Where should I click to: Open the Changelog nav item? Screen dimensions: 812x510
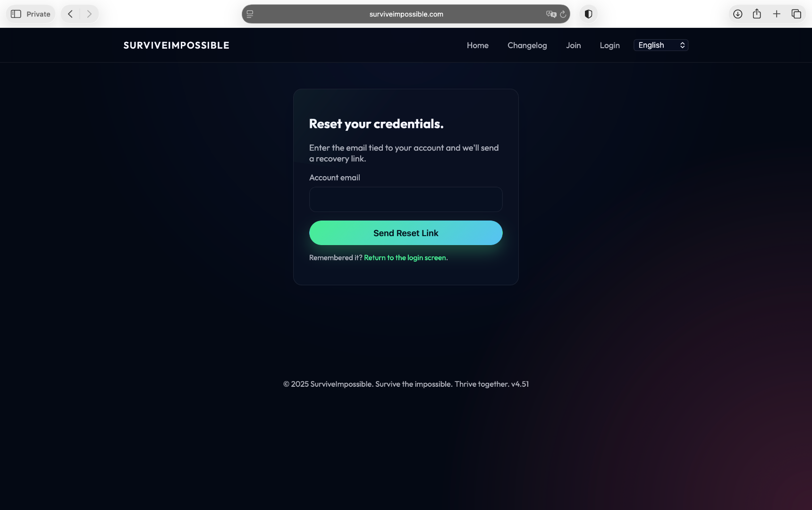[x=527, y=45]
